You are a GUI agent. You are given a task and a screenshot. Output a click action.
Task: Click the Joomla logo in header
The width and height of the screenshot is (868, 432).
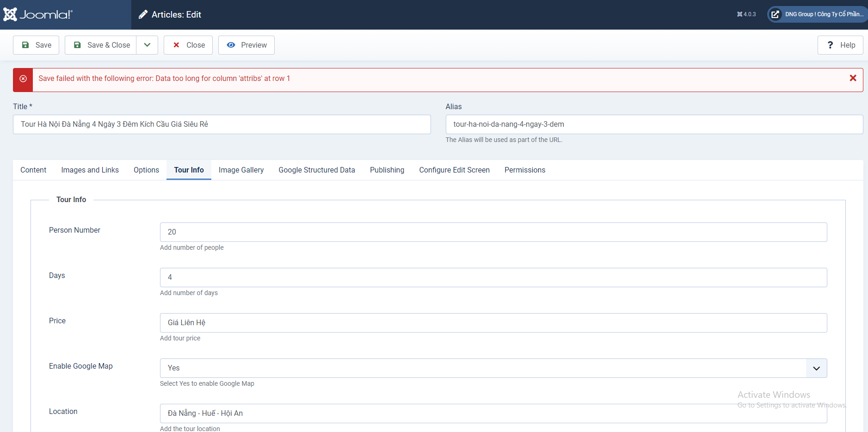pos(38,14)
